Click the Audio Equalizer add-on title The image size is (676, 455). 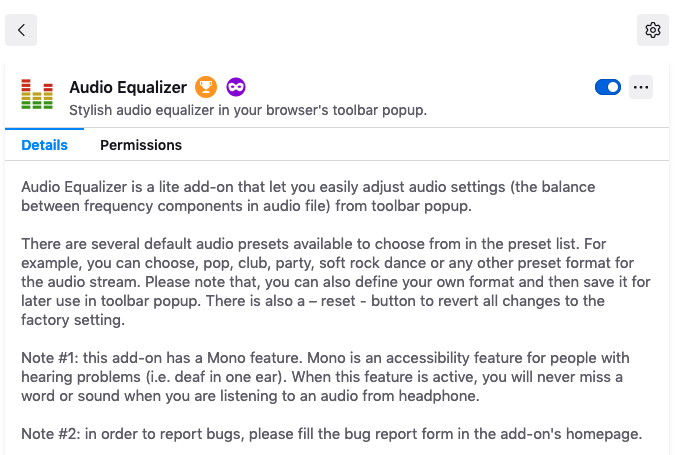tap(128, 88)
